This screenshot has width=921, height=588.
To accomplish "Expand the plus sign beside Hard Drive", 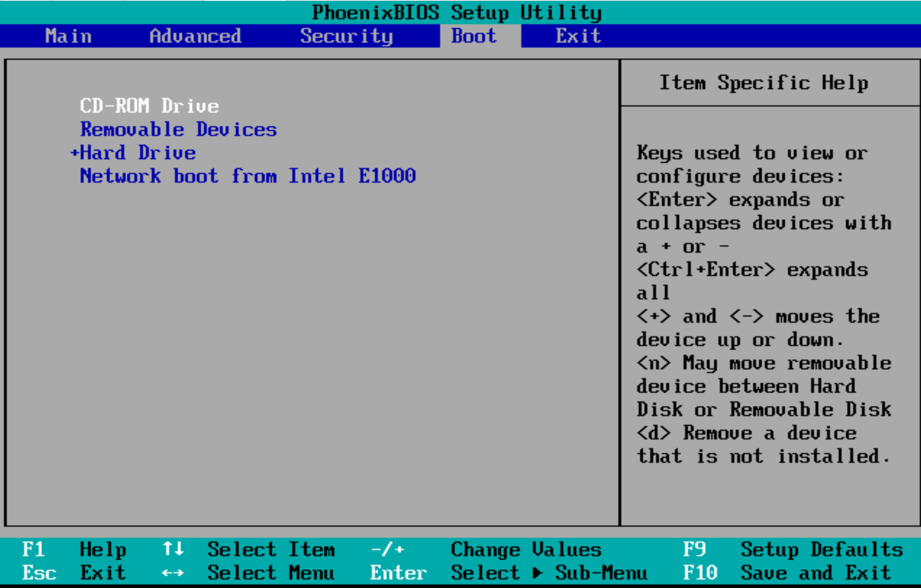I will tap(75, 153).
